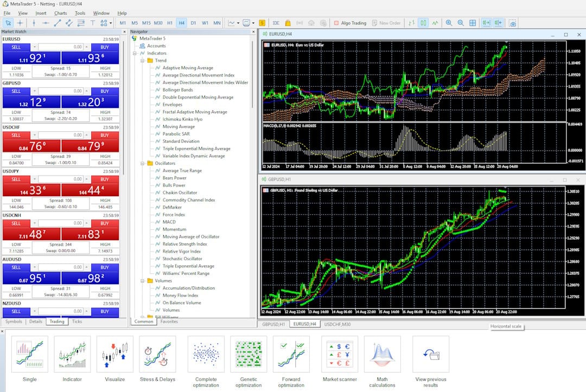Toggle Algo Trading on
Screen dimensions: 586x392
click(x=350, y=23)
